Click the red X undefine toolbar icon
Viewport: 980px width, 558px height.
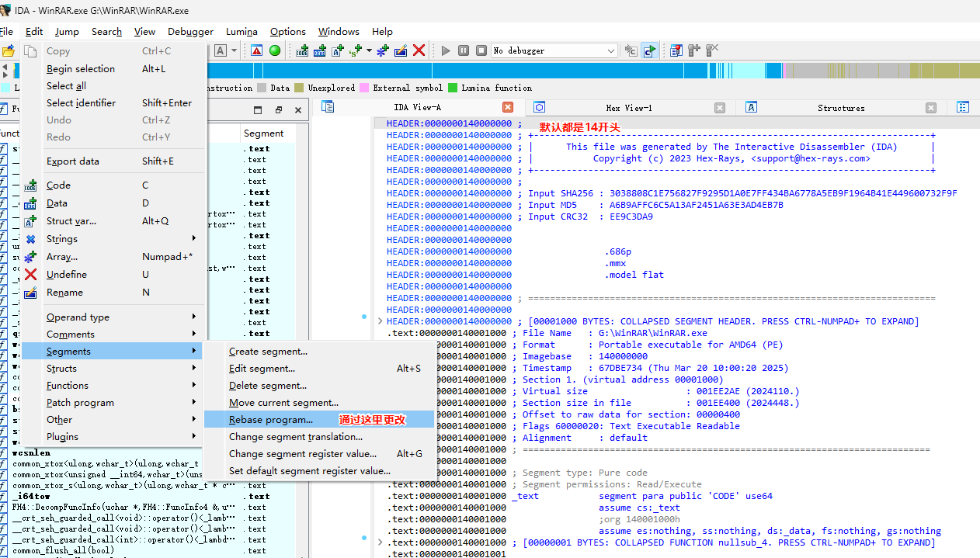coord(419,50)
